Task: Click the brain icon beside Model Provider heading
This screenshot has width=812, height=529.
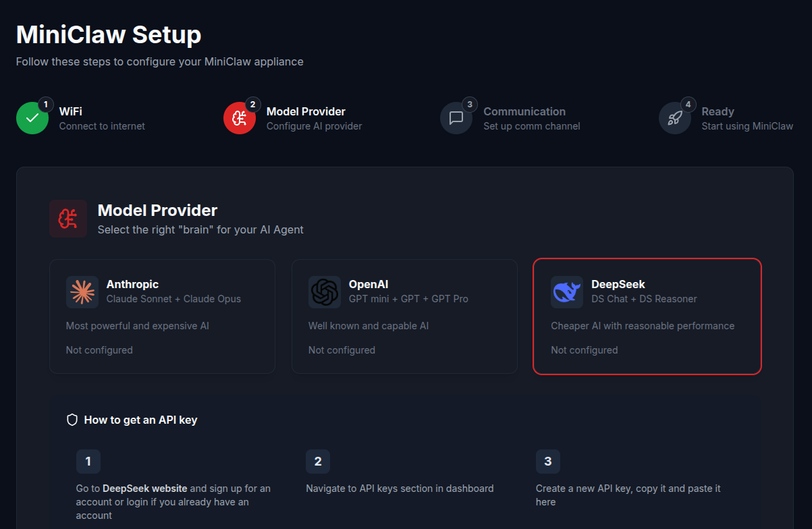Action: [68, 219]
